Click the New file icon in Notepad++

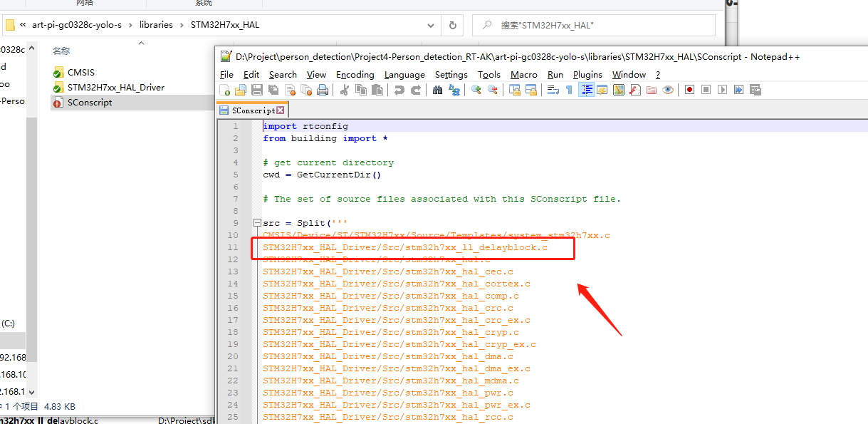pos(225,90)
